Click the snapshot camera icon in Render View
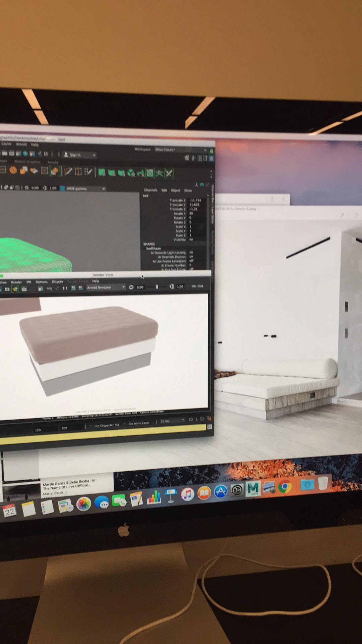The width and height of the screenshot is (362, 644). (x=7, y=289)
